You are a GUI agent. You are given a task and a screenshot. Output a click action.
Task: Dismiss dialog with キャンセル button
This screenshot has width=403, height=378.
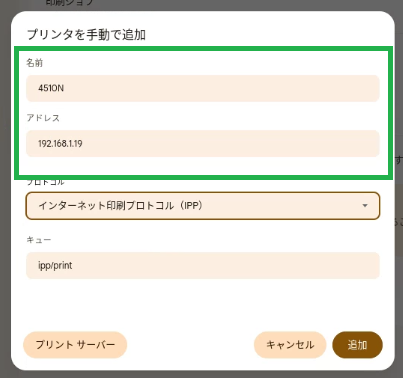[x=290, y=345]
